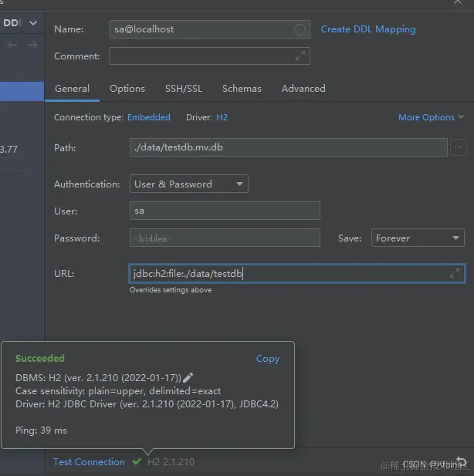The height and width of the screenshot is (476, 474).
Task: Open the Schemas tab
Action: 242,89
